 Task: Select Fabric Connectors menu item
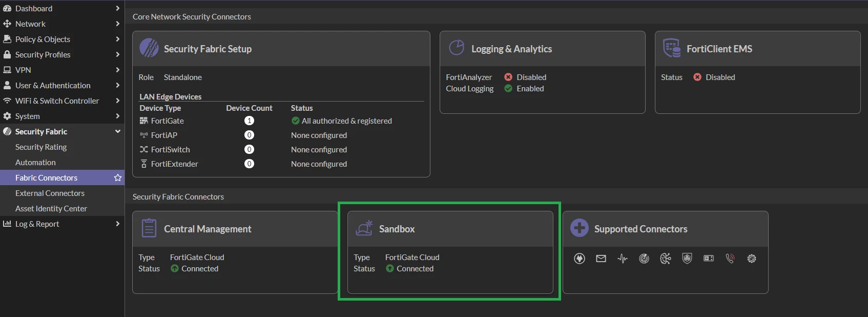[62, 177]
